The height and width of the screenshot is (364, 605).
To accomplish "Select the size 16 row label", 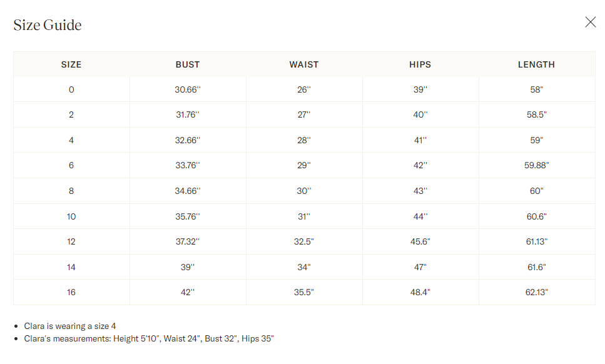I will pos(71,292).
